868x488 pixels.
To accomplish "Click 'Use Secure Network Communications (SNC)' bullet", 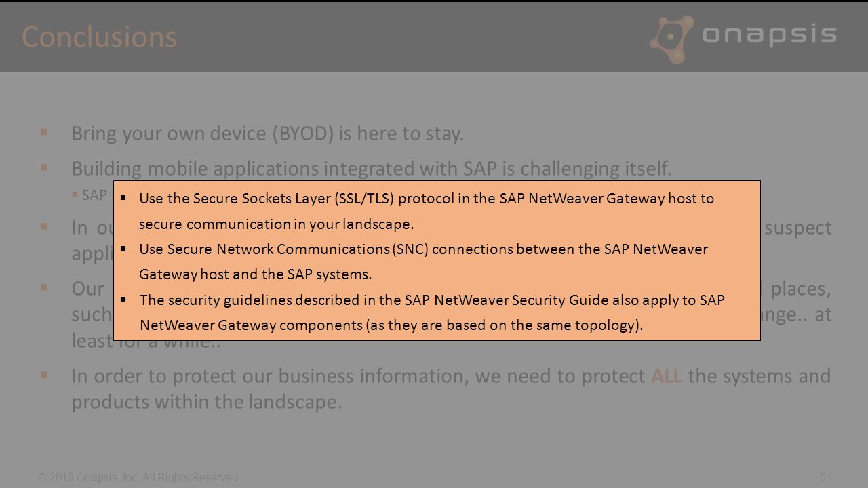I will pyautogui.click(x=423, y=249).
